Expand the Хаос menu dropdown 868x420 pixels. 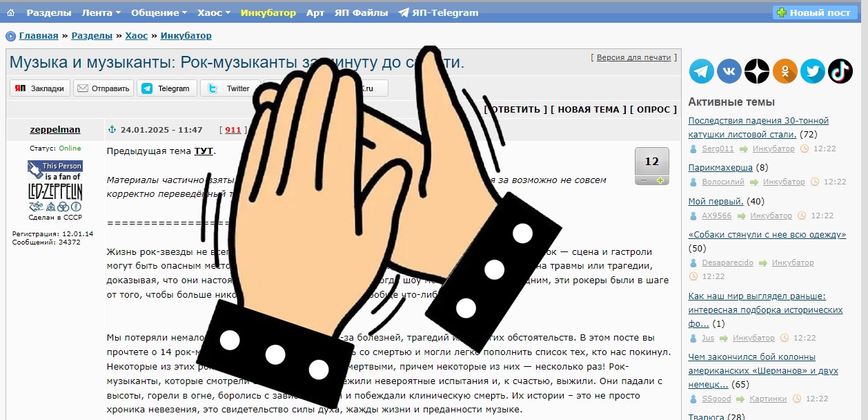point(214,12)
